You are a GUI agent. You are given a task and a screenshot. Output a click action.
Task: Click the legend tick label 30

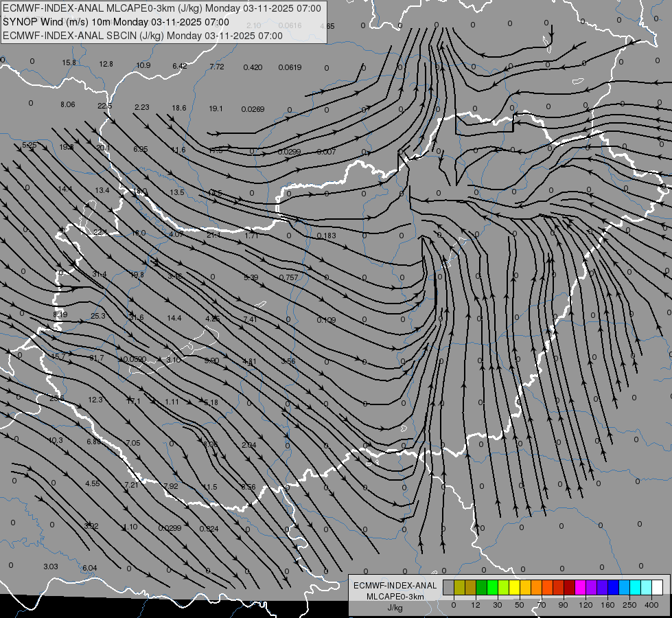click(497, 605)
